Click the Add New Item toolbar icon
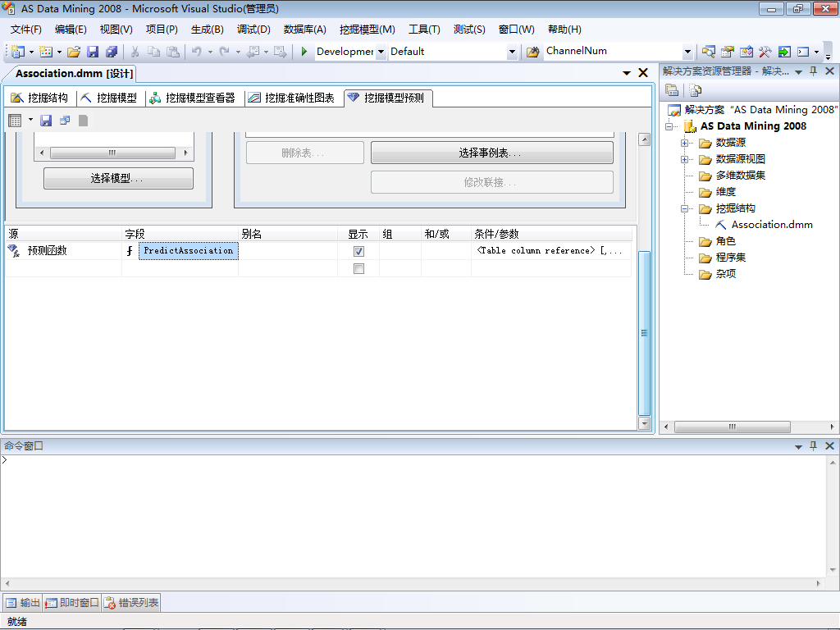The width and height of the screenshot is (840, 630). point(46,52)
